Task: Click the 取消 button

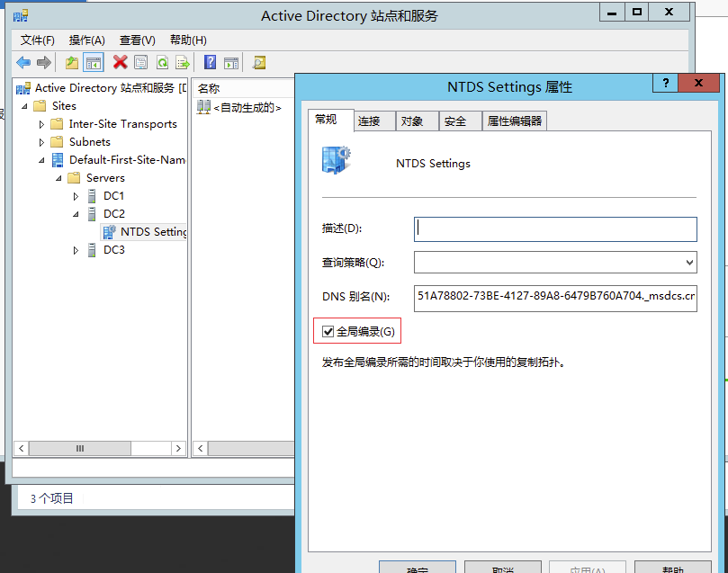Action: [x=503, y=568]
